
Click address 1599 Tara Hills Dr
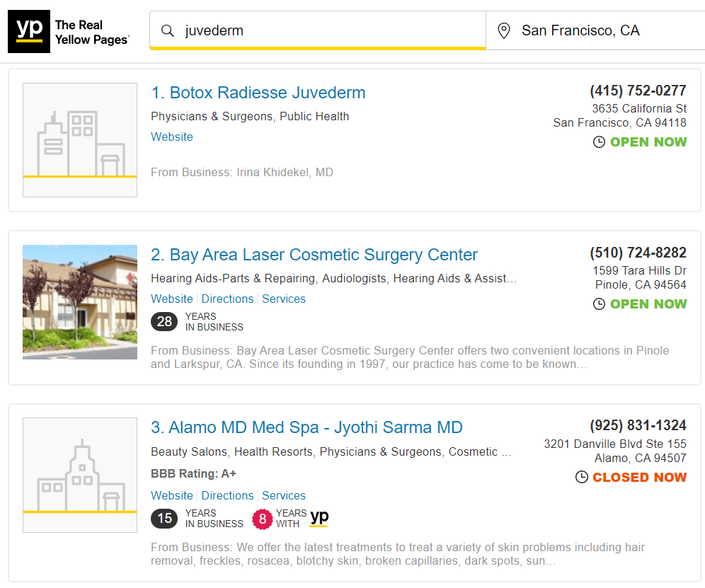point(639,270)
